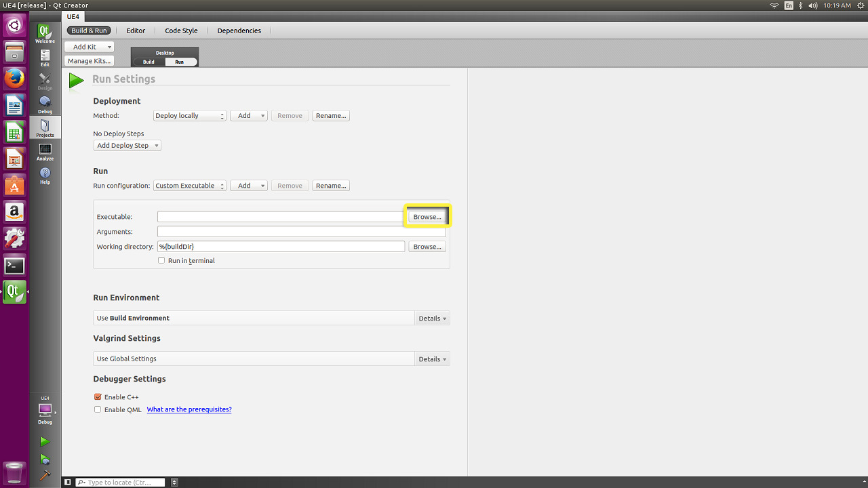Open the 'What are the prerequisites?' link
The image size is (868, 488).
tap(189, 409)
